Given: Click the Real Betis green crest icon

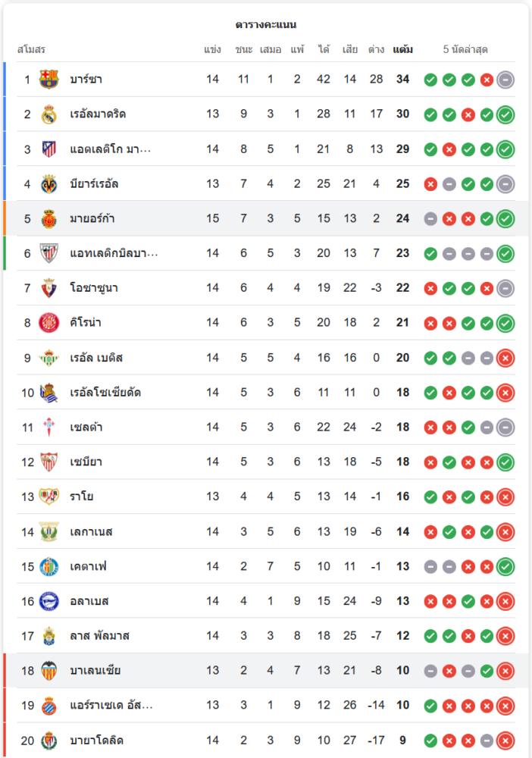Looking at the screenshot, I should tap(49, 358).
